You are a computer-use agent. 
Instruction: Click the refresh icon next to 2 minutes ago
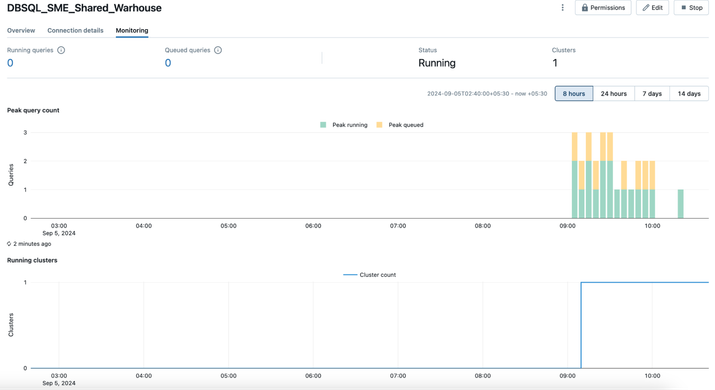pyautogui.click(x=9, y=244)
